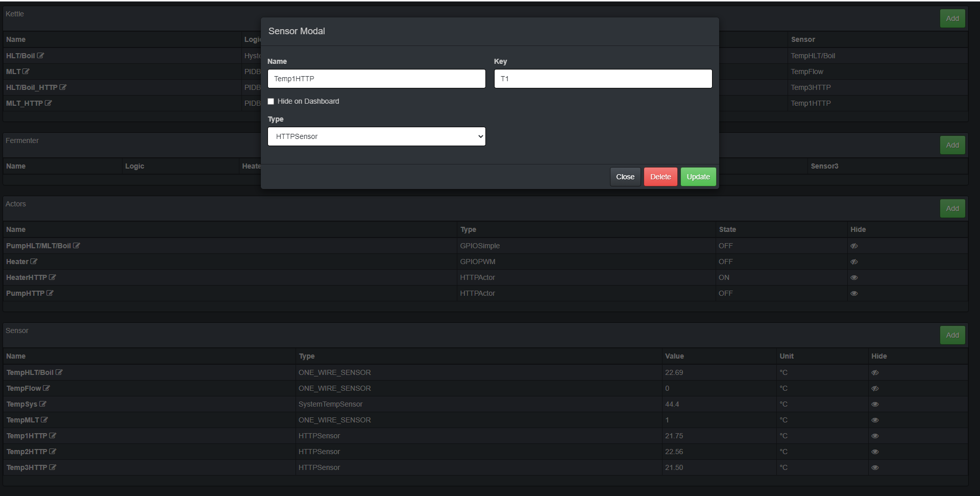Click TempFlow in Kettle sensor column
The image size is (980, 496).
[806, 72]
